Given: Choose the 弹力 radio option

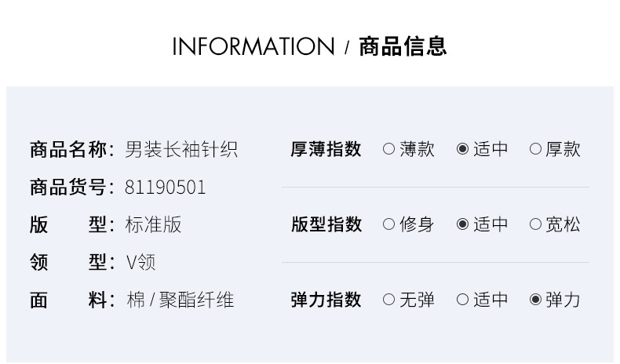Looking at the screenshot, I should [x=535, y=300].
